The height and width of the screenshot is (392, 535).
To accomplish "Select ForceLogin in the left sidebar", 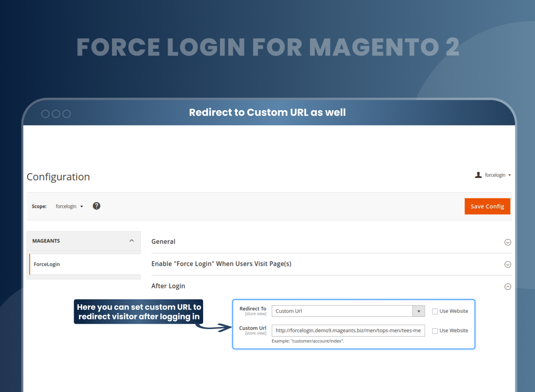I will (47, 264).
